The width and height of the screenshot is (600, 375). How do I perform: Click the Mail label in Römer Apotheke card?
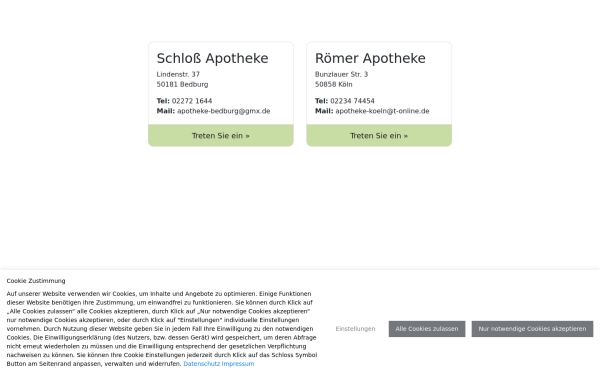(x=324, y=111)
